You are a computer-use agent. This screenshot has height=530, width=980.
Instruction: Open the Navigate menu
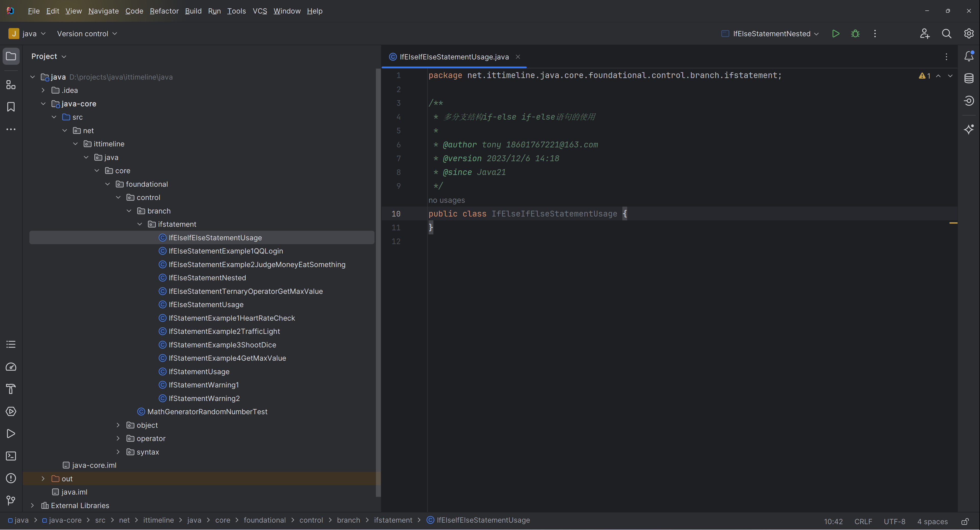tap(104, 11)
